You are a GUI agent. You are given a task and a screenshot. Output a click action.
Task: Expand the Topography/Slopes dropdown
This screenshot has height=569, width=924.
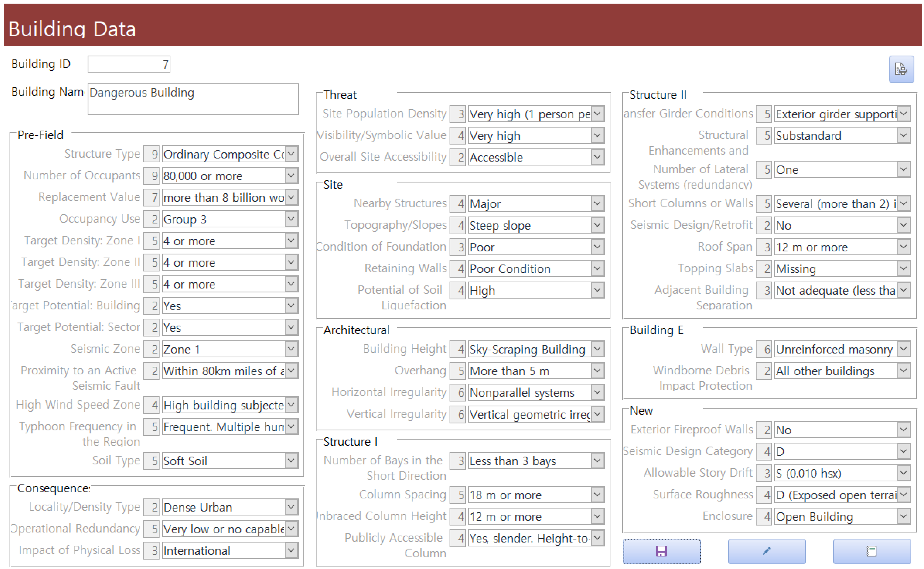pyautogui.click(x=597, y=225)
